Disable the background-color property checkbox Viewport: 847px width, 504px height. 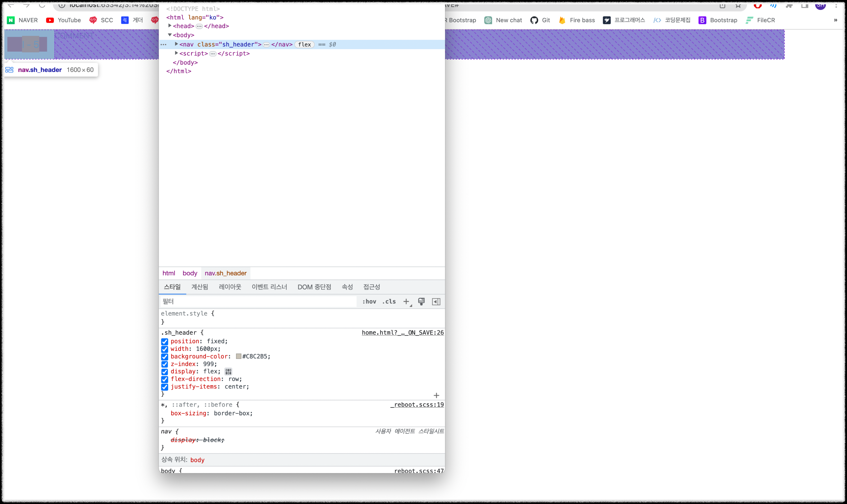(165, 357)
